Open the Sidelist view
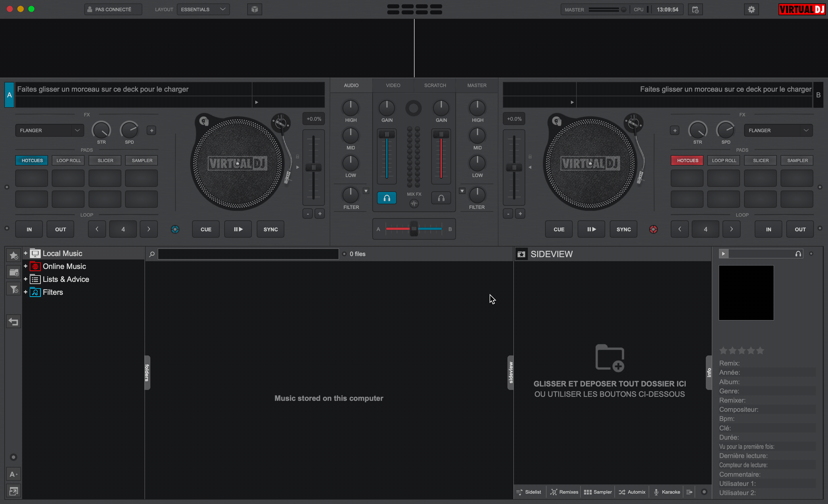The height and width of the screenshot is (504, 828). 529,492
